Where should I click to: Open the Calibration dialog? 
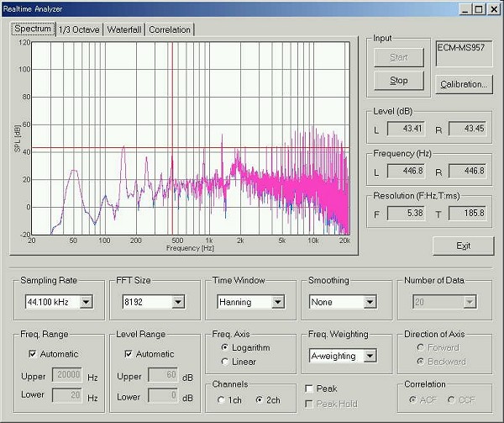[464, 84]
